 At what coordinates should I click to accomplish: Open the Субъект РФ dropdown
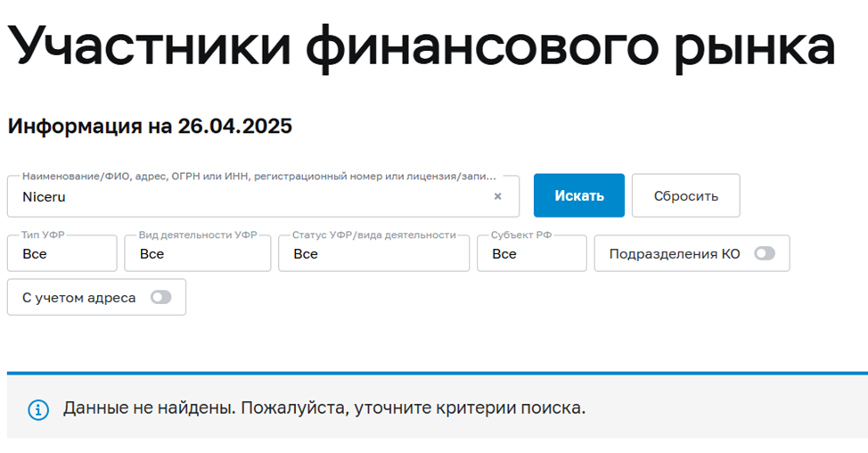(x=532, y=253)
